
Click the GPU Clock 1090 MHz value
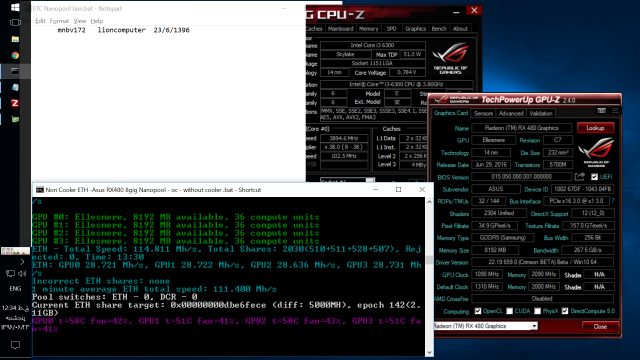coord(487,274)
